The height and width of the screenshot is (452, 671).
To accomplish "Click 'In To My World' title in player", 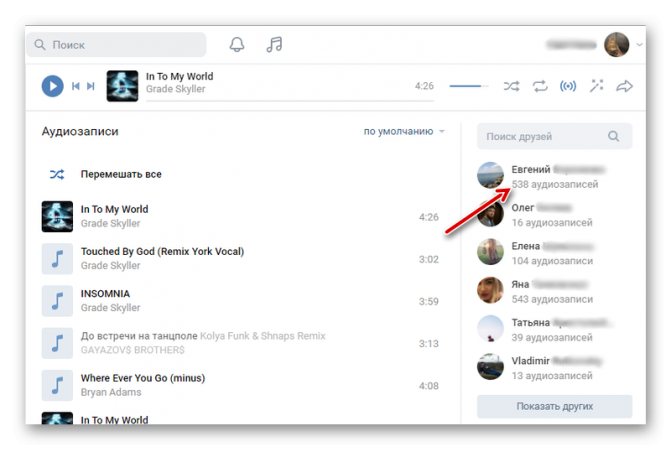I will click(x=179, y=76).
